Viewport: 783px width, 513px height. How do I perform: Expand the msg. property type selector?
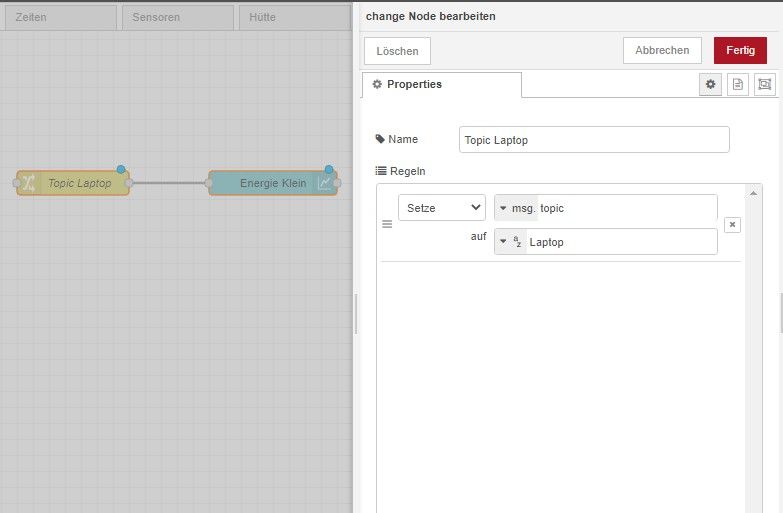pos(516,208)
